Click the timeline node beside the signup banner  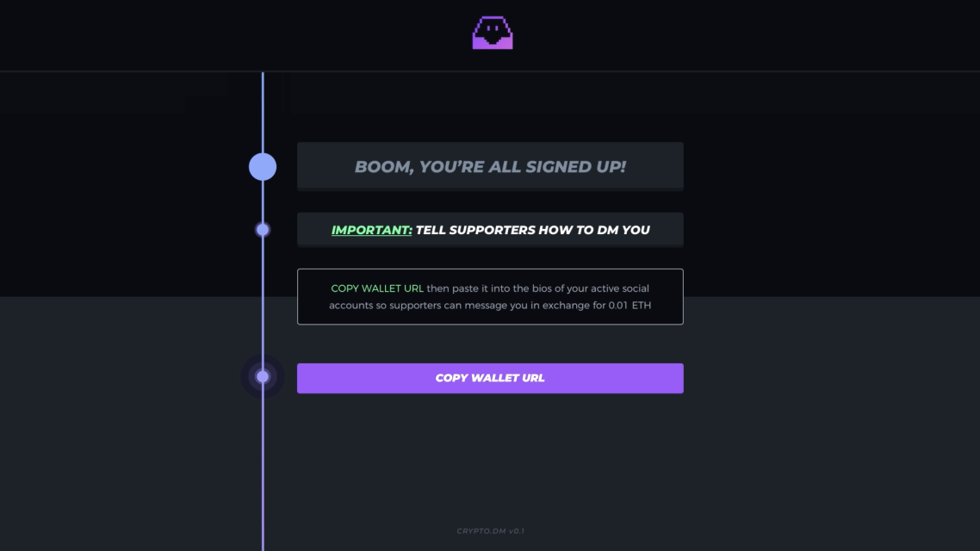(x=263, y=166)
